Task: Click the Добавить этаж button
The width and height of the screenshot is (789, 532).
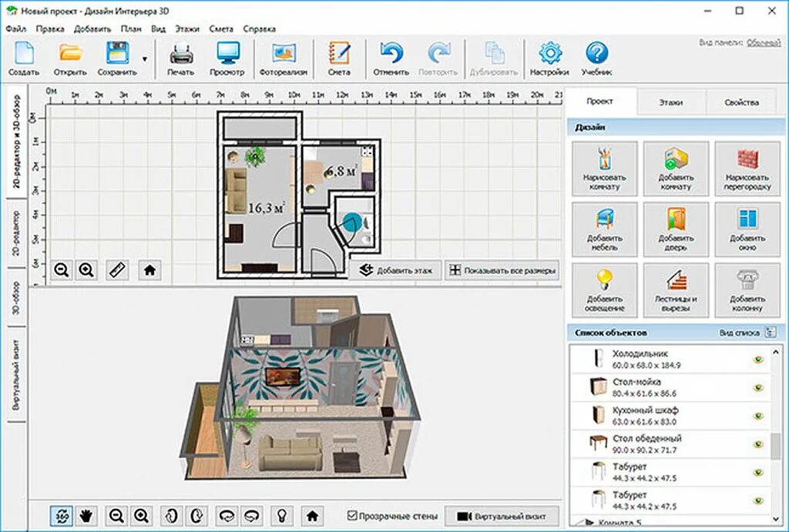Action: [x=395, y=271]
